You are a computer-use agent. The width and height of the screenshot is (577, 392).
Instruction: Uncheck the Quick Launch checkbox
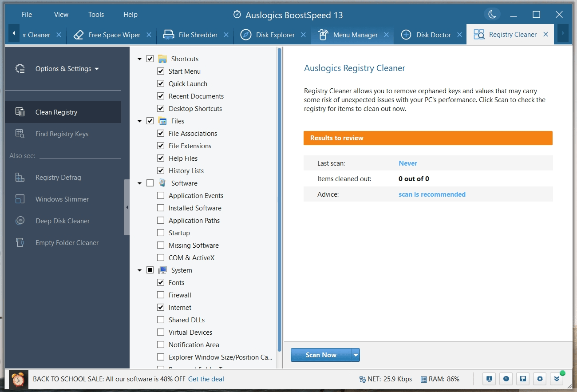tap(161, 83)
